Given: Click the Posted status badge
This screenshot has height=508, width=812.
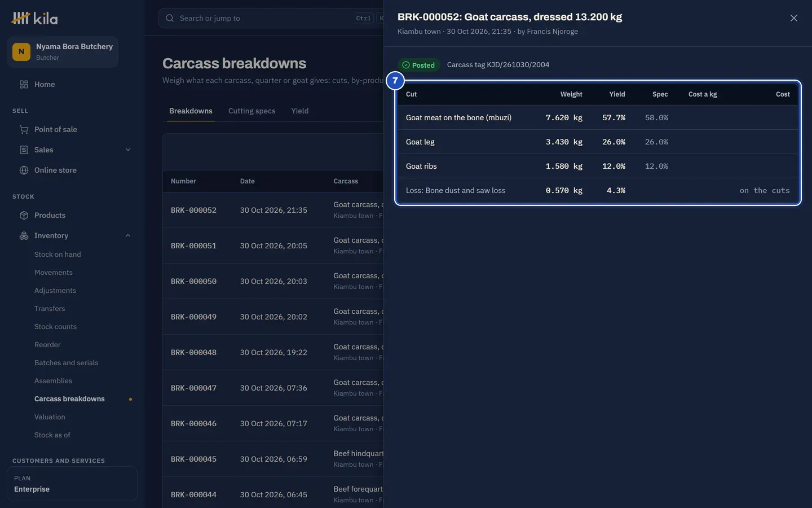Looking at the screenshot, I should point(418,65).
